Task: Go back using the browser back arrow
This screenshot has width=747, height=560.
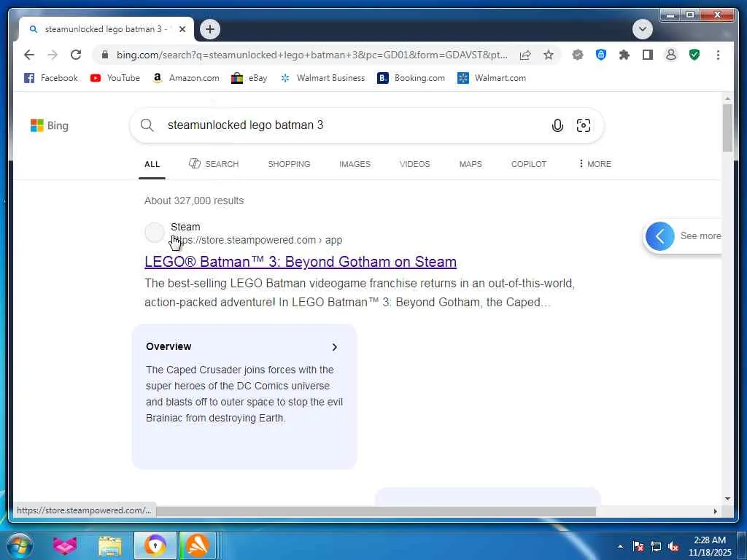Action: tap(29, 55)
